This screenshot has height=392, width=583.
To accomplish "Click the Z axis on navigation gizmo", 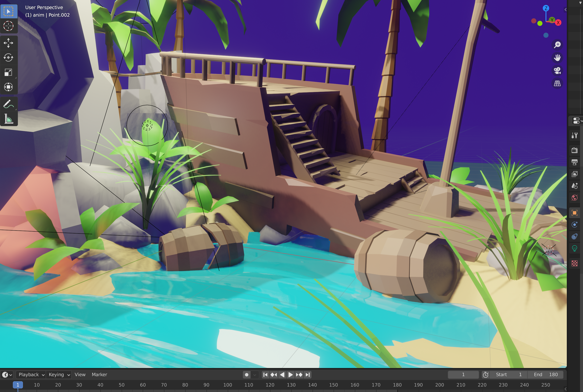I will pyautogui.click(x=546, y=8).
